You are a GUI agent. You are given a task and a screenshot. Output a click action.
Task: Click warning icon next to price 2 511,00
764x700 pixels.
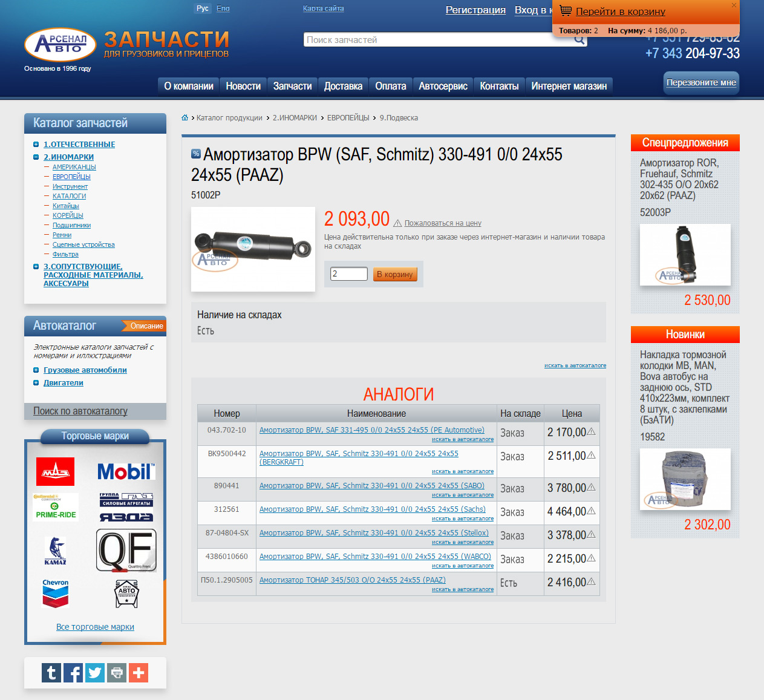pyautogui.click(x=592, y=456)
